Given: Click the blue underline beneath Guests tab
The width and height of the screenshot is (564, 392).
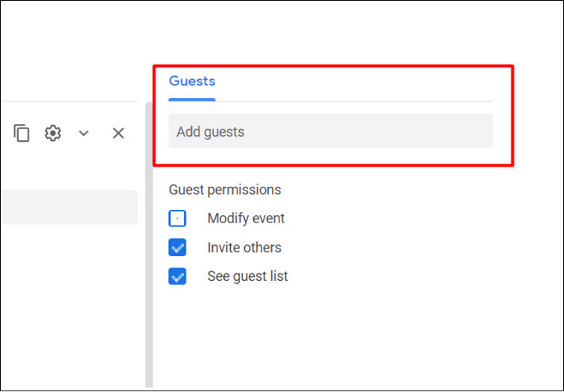Looking at the screenshot, I should [x=192, y=99].
